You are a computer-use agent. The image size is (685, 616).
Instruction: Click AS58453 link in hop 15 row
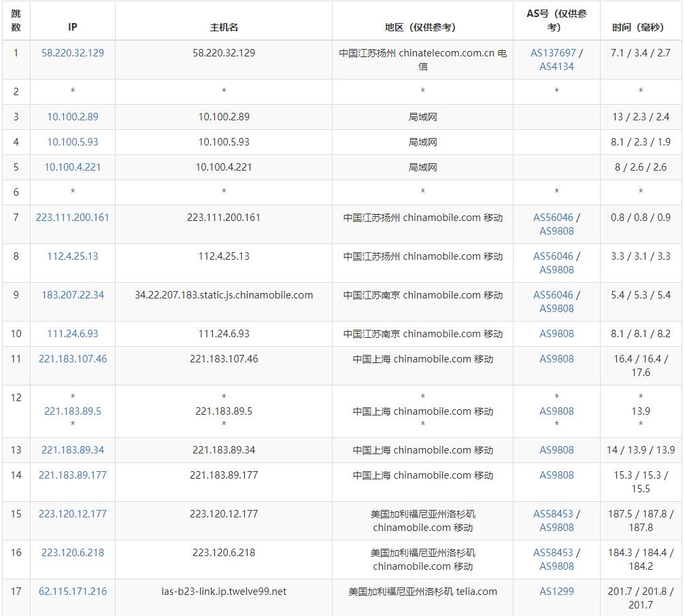coord(553,514)
